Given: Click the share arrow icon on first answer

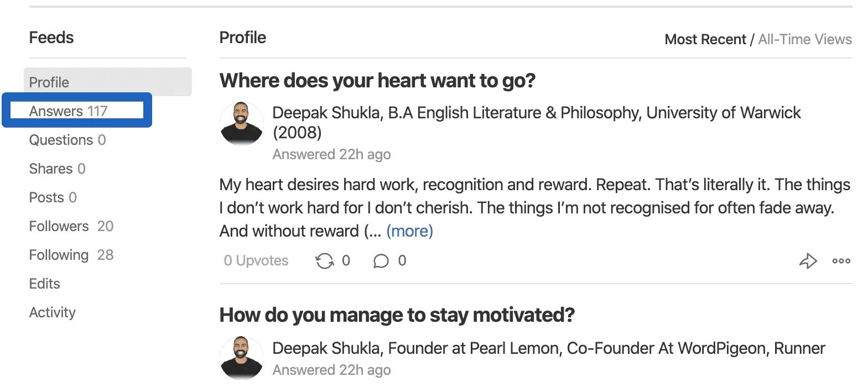Looking at the screenshot, I should (808, 261).
